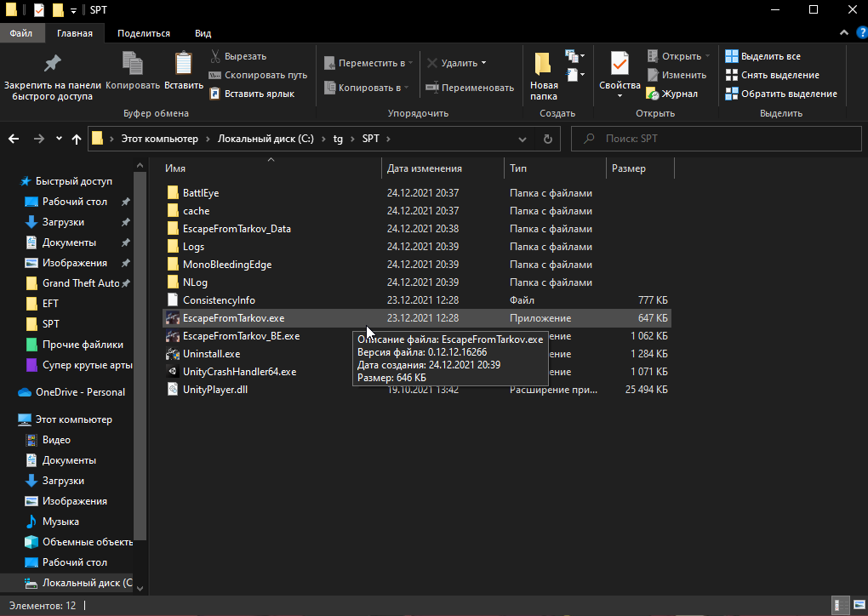
Task: Select the cache folder
Action: pos(417,211)
